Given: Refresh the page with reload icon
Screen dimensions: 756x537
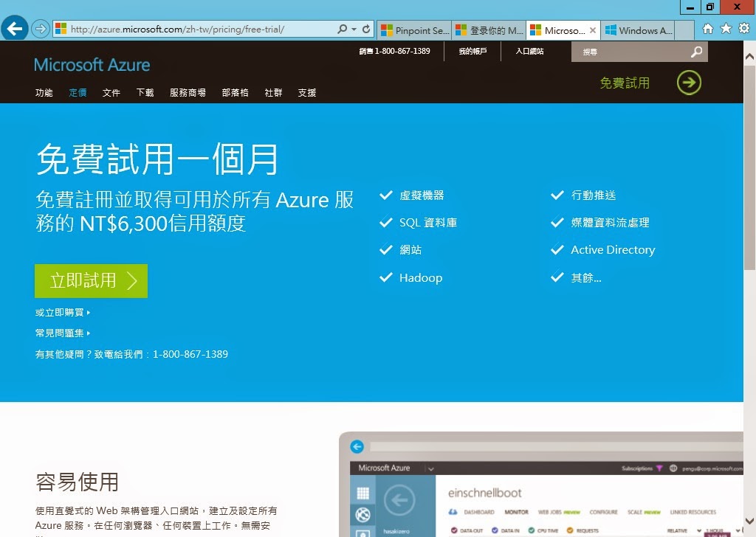Looking at the screenshot, I should click(x=366, y=29).
